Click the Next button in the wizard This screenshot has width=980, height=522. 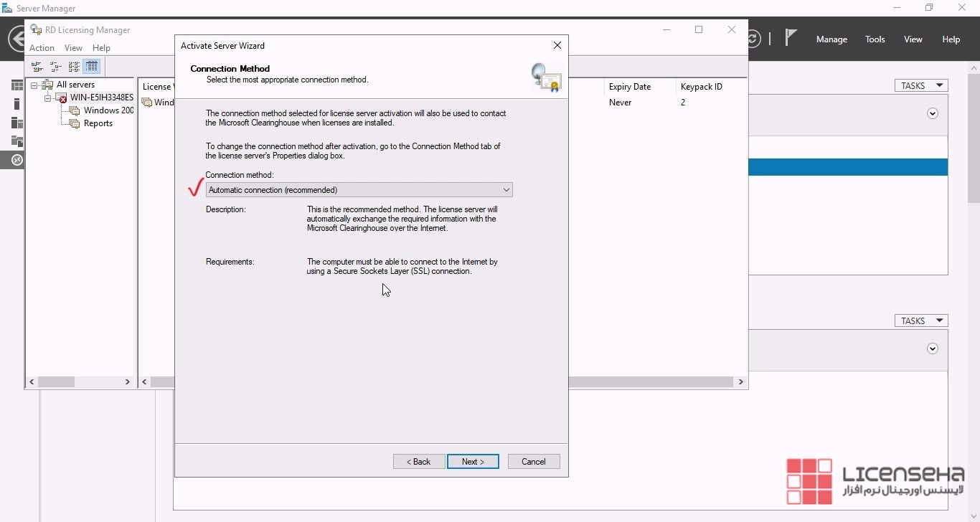(x=473, y=462)
